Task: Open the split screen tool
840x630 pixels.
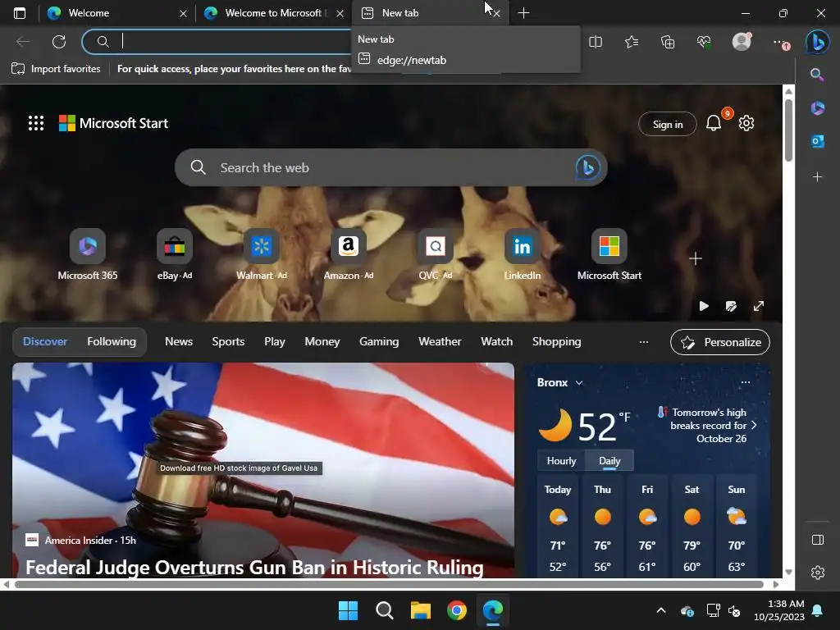Action: pos(596,42)
